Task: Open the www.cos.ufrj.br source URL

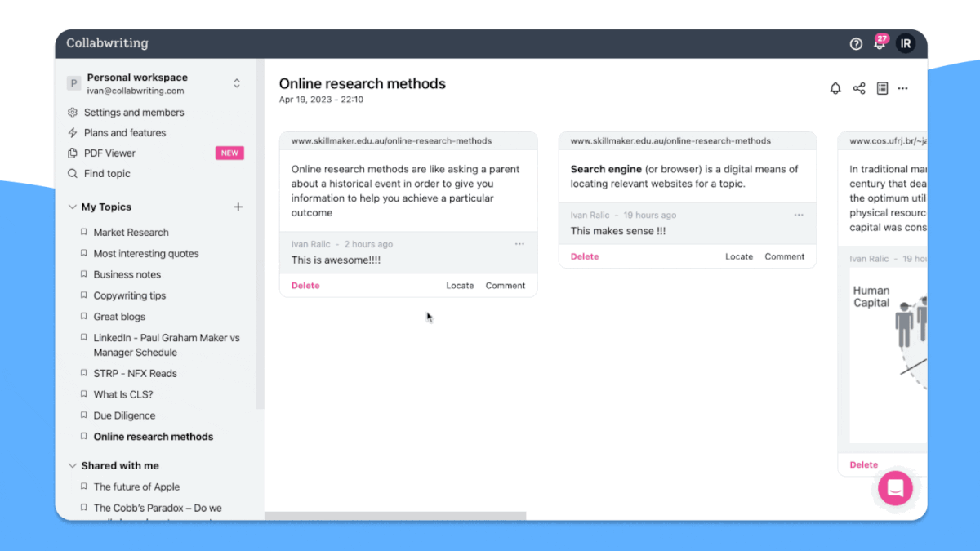Action: pyautogui.click(x=888, y=141)
